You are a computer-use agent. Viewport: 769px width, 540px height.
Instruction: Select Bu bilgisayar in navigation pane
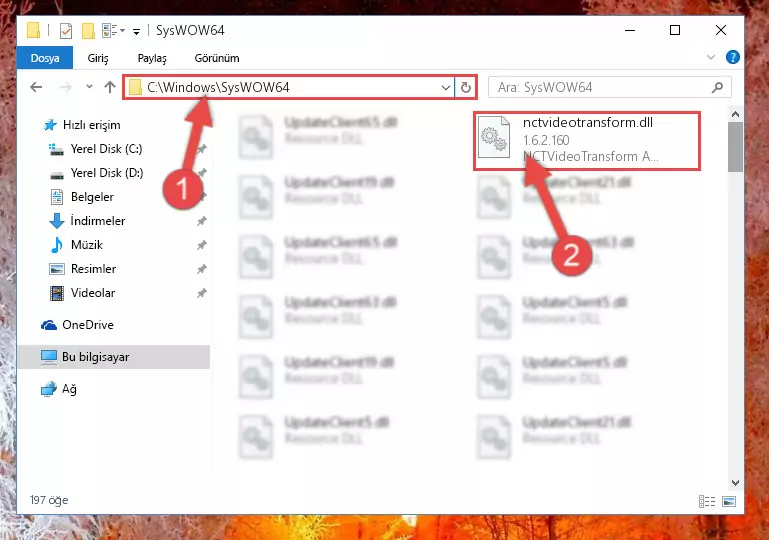[114, 357]
